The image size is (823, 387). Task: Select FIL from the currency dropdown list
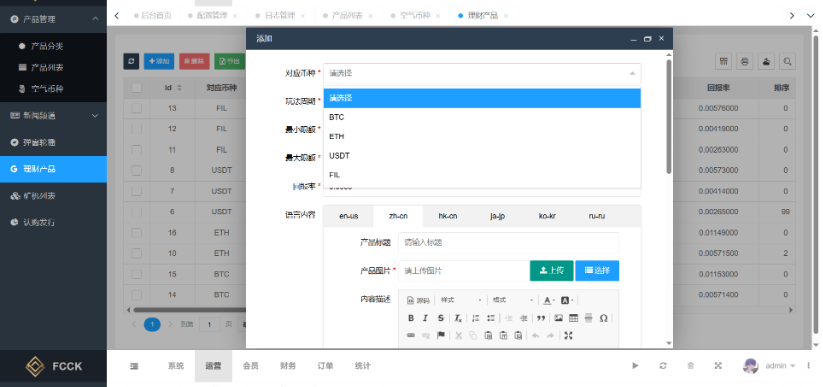point(482,175)
